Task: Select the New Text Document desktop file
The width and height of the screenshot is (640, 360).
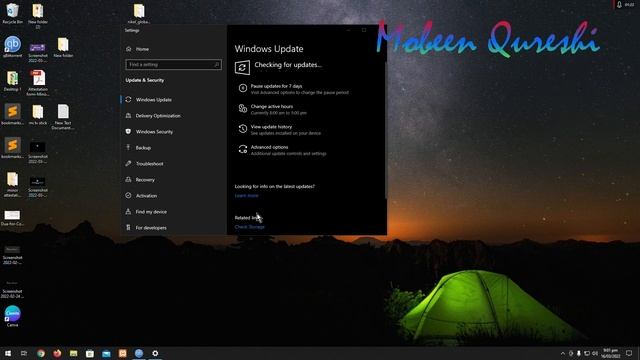Action: click(x=63, y=117)
